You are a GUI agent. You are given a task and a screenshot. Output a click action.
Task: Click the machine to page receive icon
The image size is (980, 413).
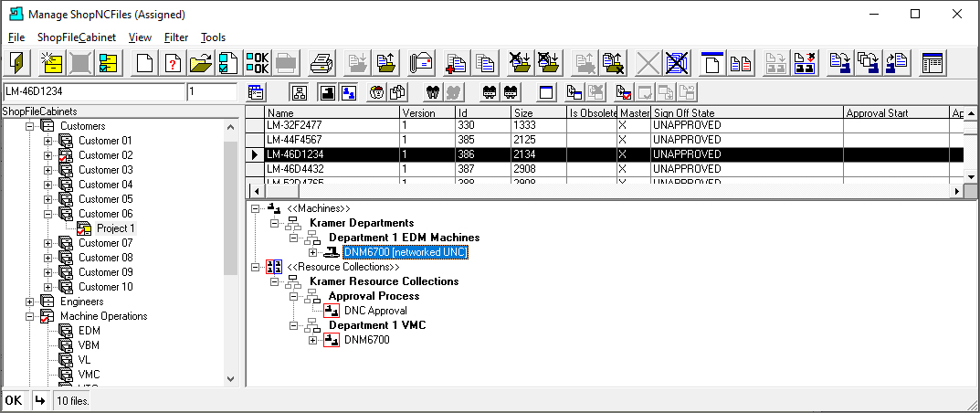click(896, 62)
